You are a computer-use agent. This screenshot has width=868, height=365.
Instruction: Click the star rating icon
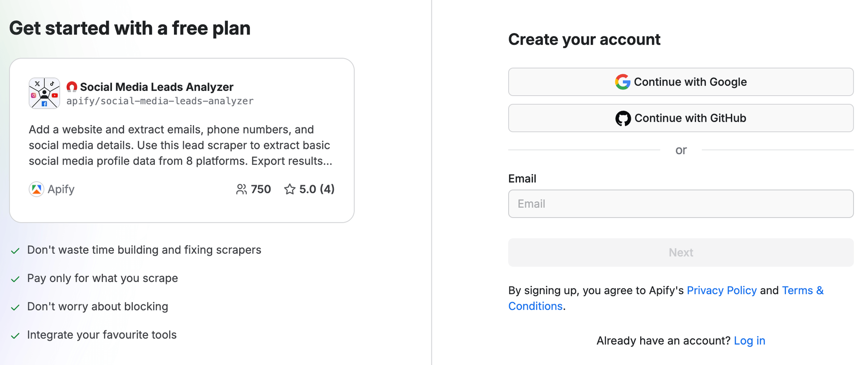289,189
